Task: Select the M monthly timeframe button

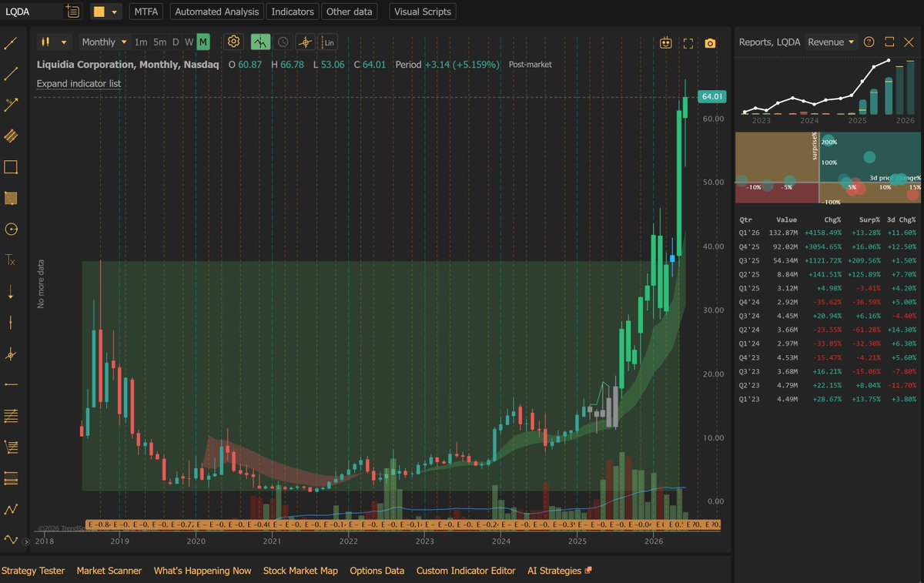Action: pyautogui.click(x=203, y=42)
